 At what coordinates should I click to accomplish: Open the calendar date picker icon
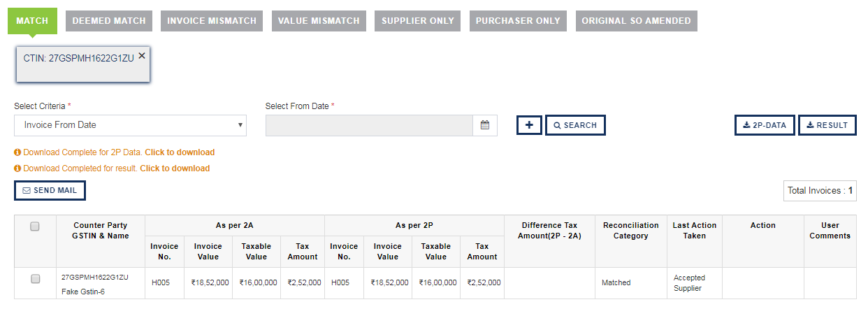(485, 125)
